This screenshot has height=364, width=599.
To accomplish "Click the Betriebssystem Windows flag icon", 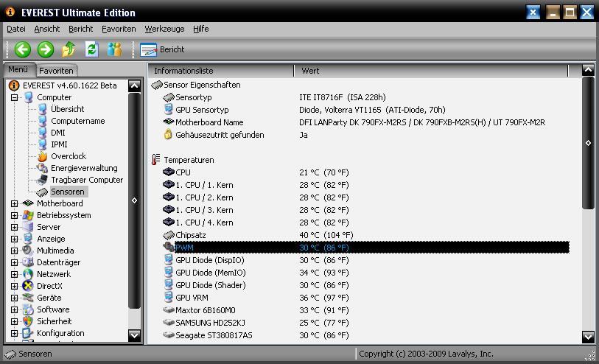I will pyautogui.click(x=28, y=215).
